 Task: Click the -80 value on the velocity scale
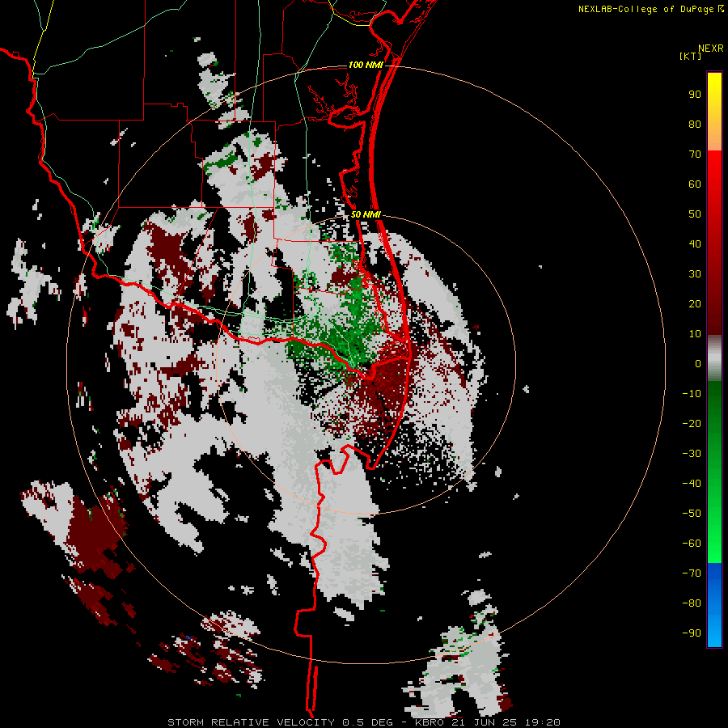[x=692, y=603]
